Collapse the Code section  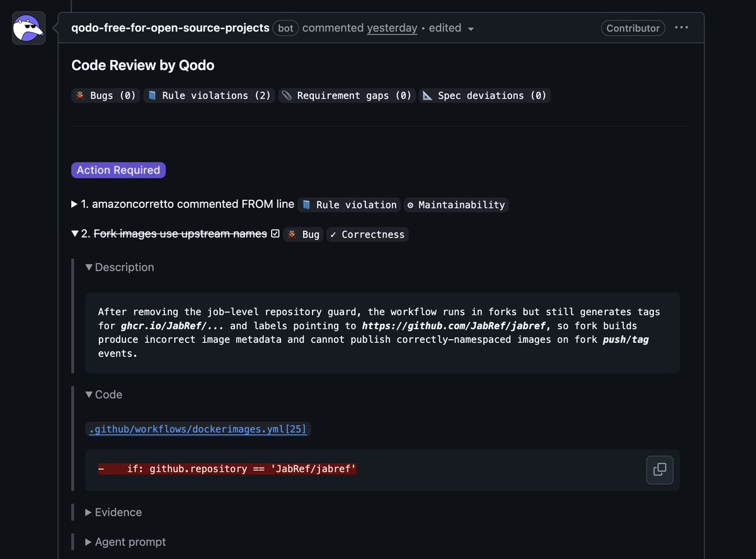[x=104, y=395]
